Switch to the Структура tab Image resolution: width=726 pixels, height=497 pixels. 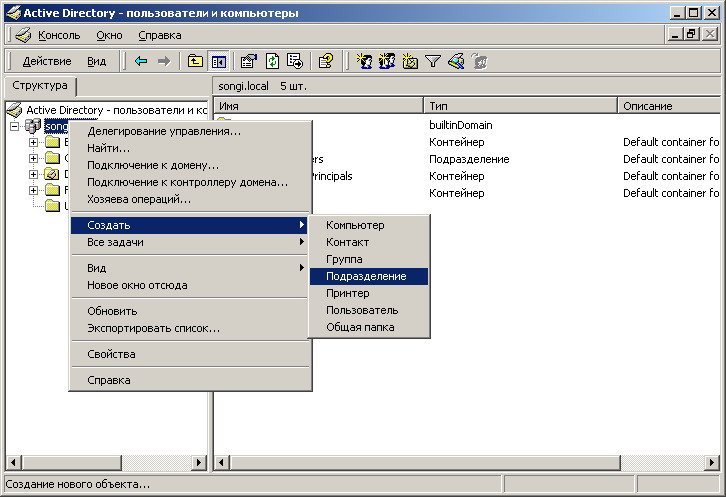(40, 86)
